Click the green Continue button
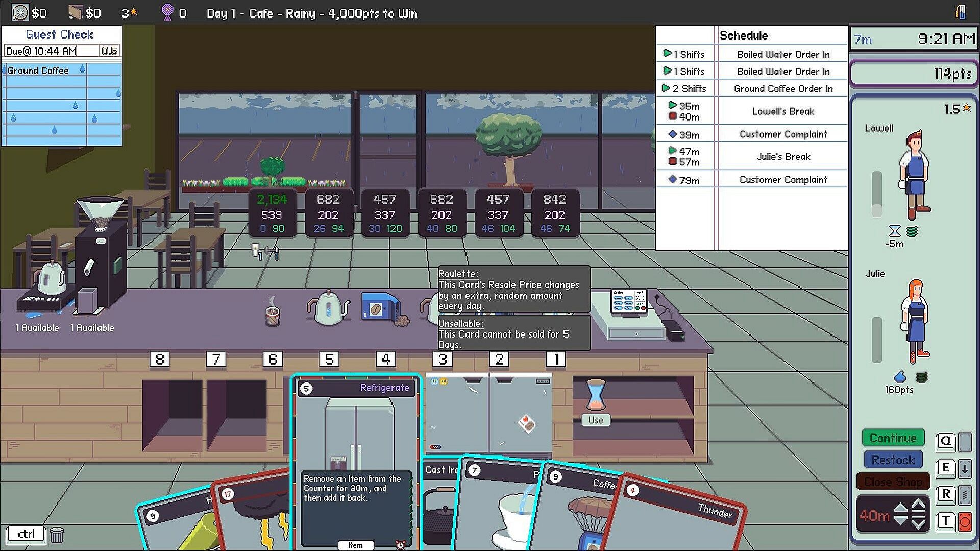The image size is (980, 551). [x=893, y=438]
